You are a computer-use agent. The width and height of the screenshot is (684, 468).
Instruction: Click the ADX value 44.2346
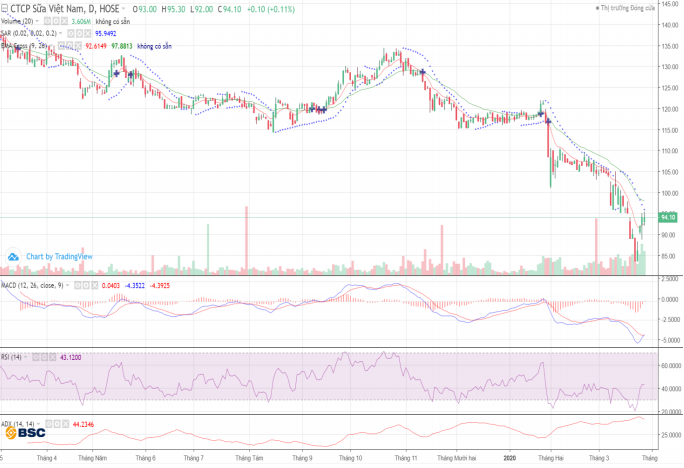click(83, 424)
